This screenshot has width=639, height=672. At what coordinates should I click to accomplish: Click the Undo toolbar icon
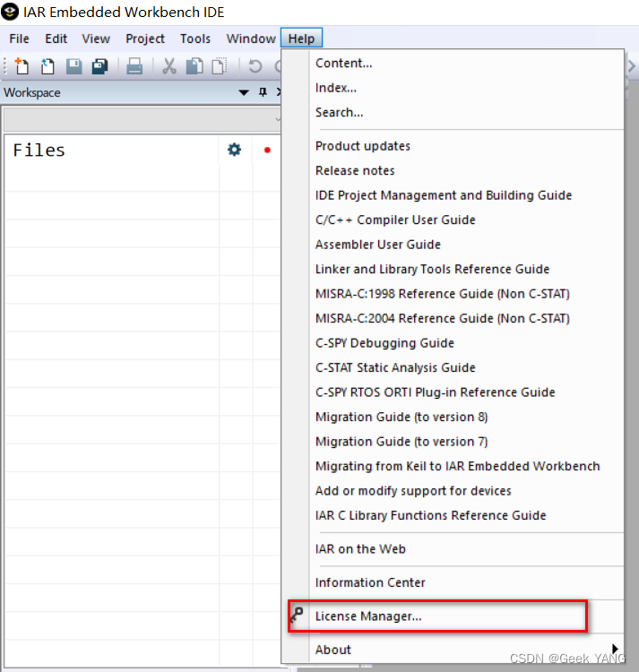[255, 66]
